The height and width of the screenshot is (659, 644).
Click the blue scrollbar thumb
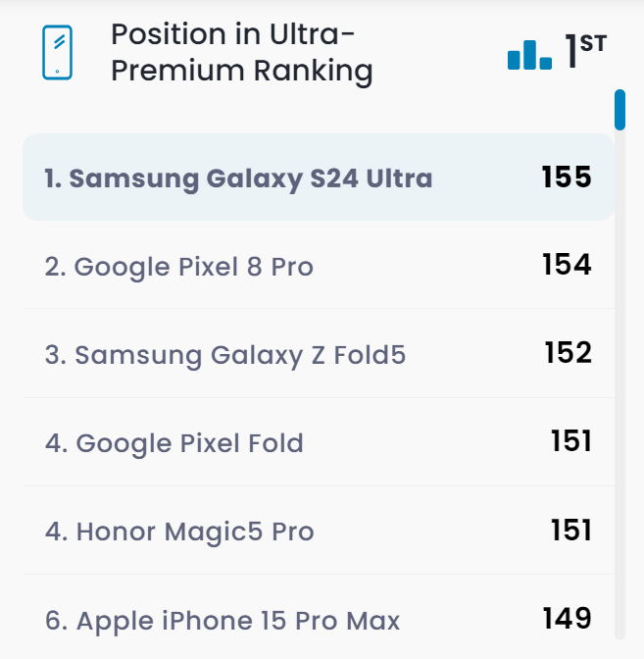click(619, 110)
